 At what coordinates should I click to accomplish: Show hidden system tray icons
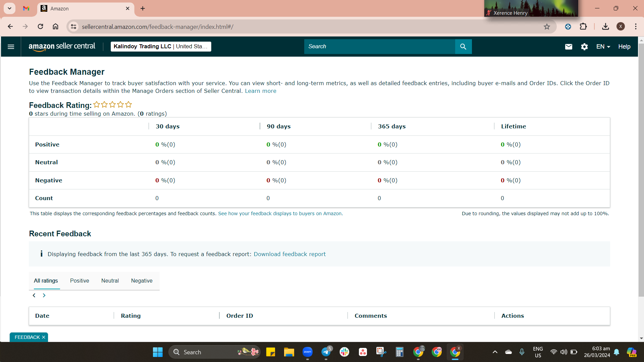click(495, 352)
